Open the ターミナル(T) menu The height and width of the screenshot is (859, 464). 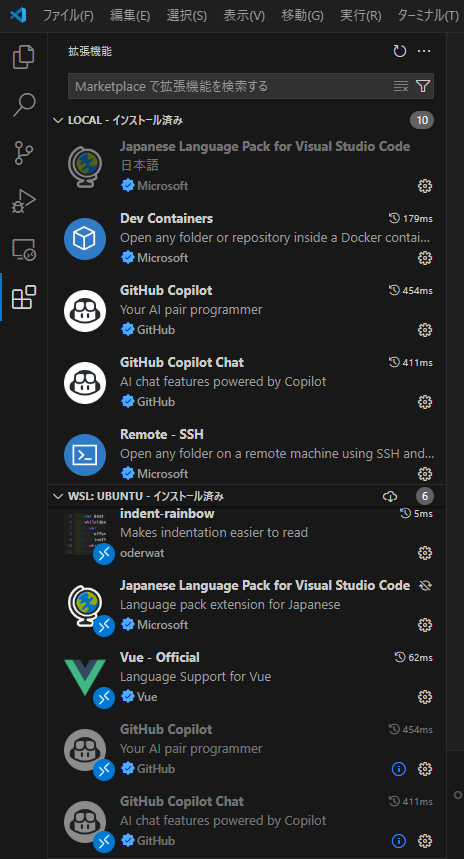(428, 15)
